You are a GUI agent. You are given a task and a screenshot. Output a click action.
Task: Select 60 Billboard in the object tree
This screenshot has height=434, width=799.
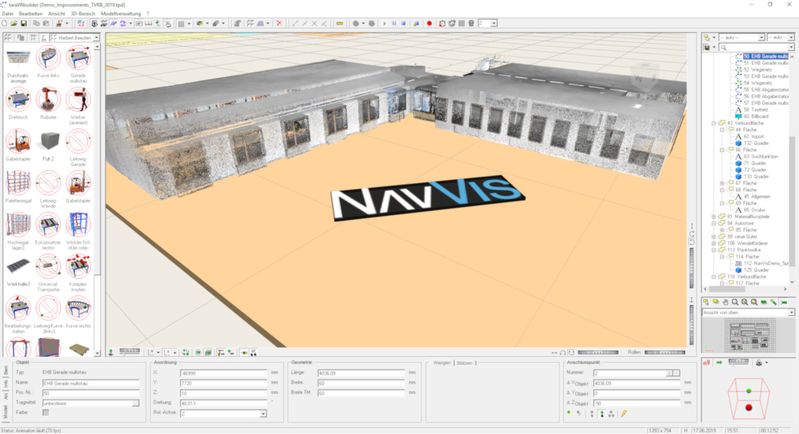click(755, 116)
